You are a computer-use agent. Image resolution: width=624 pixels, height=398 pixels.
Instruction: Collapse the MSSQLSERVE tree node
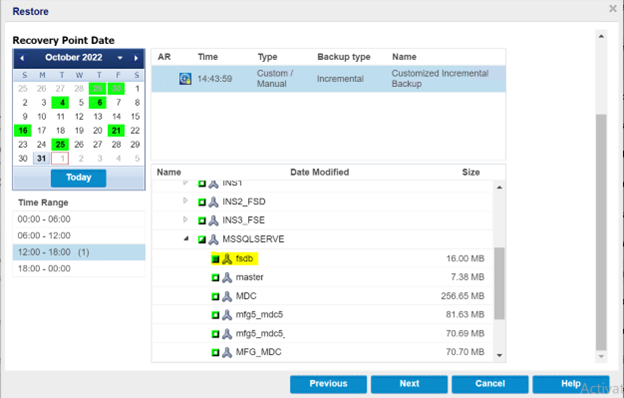pyautogui.click(x=186, y=239)
